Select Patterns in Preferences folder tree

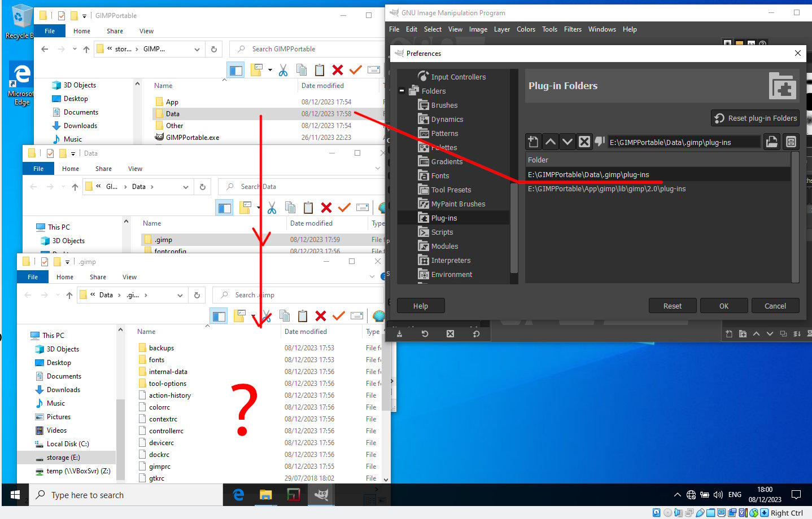click(x=445, y=133)
